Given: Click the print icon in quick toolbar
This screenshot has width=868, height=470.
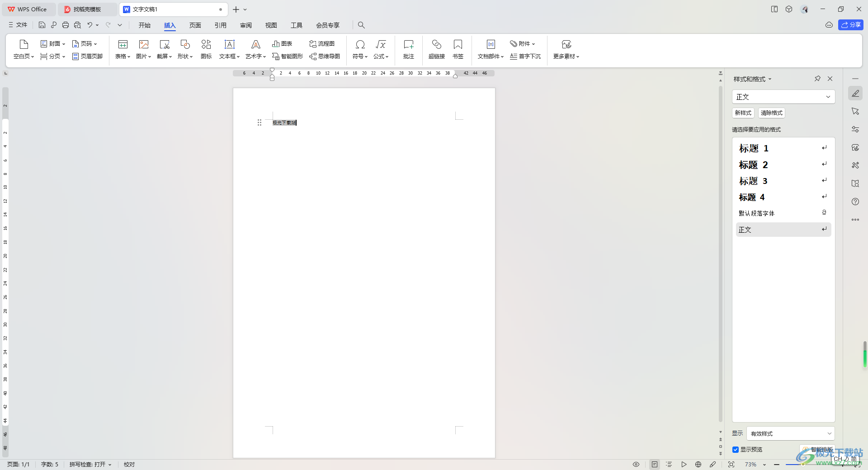Looking at the screenshot, I should pyautogui.click(x=66, y=25).
